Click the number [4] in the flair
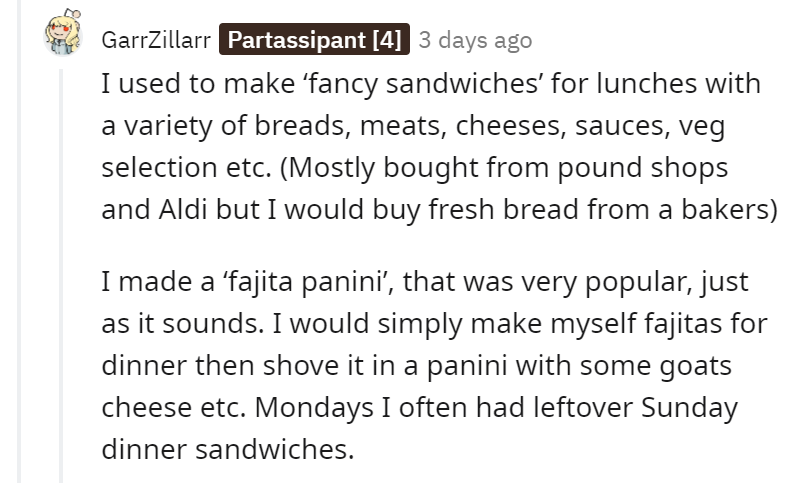 [386, 40]
